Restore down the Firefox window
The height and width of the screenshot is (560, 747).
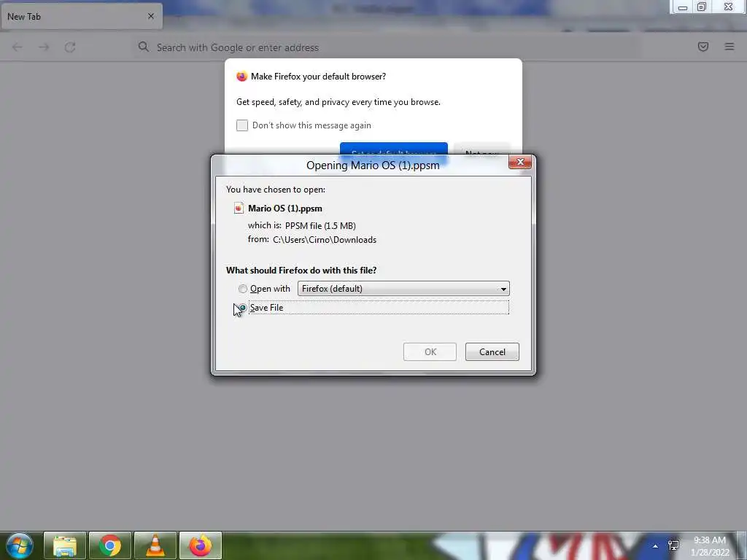(x=702, y=7)
